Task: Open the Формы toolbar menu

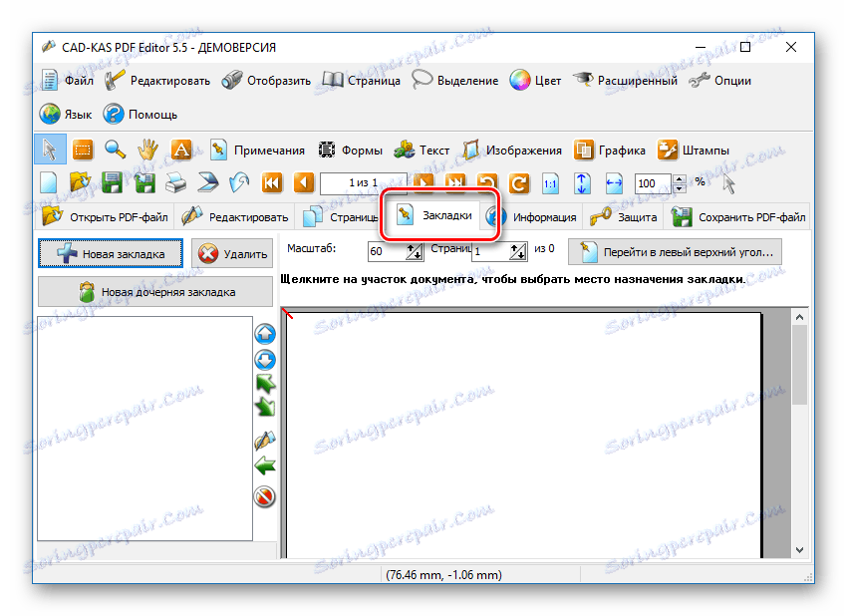Action: 350,151
